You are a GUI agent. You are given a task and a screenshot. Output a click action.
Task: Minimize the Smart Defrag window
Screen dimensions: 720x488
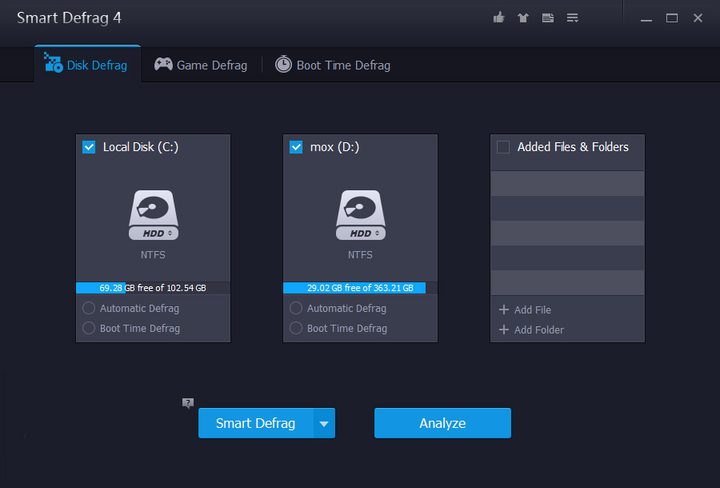pyautogui.click(x=647, y=18)
